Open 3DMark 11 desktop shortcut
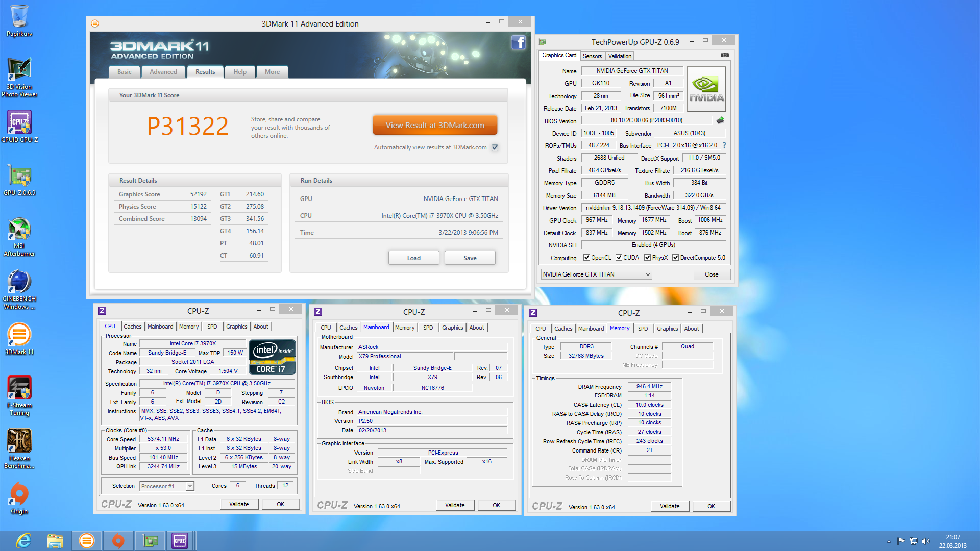The image size is (980, 551). tap(19, 339)
